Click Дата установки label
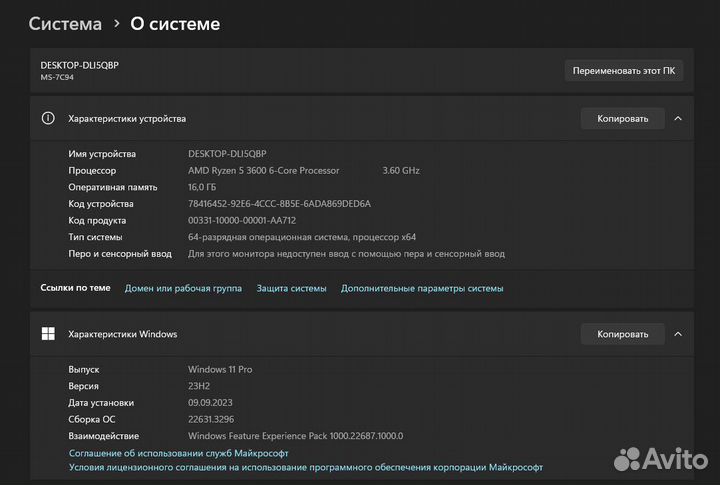The width and height of the screenshot is (720, 485). (x=101, y=402)
